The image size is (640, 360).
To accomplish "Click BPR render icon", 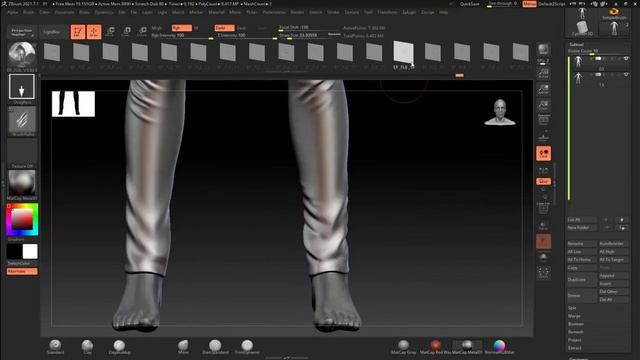I will pos(543,50).
